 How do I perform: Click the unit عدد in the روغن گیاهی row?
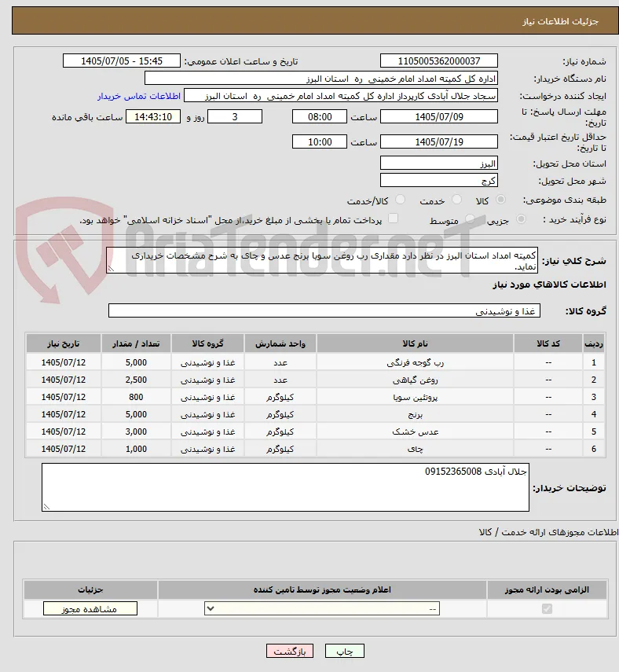[280, 380]
